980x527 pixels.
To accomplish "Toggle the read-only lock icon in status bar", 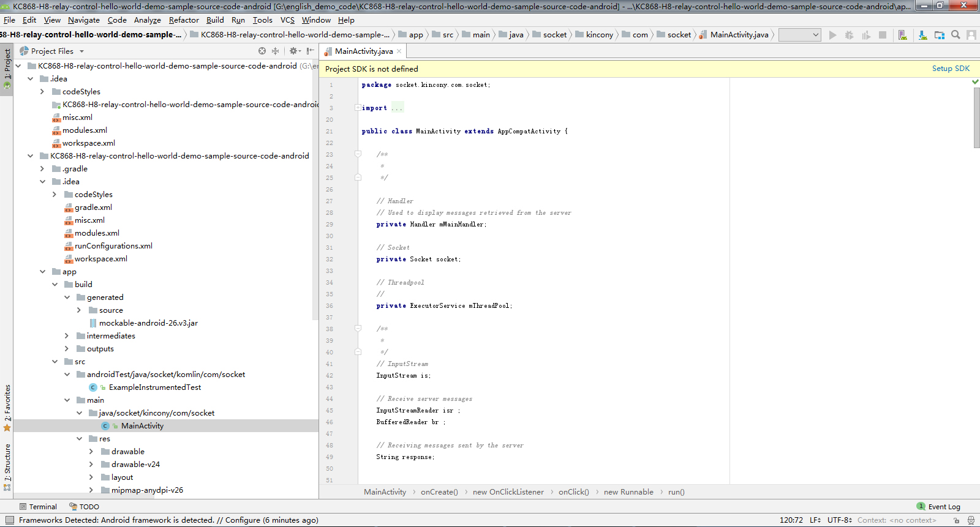I will click(x=956, y=520).
